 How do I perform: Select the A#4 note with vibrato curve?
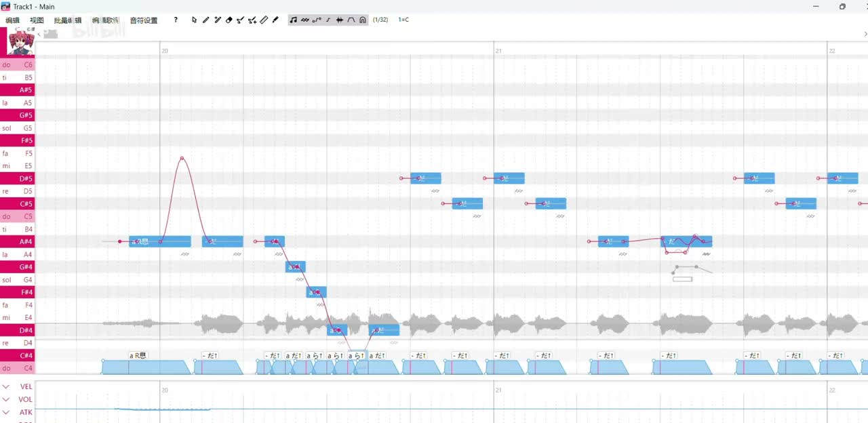(x=686, y=241)
